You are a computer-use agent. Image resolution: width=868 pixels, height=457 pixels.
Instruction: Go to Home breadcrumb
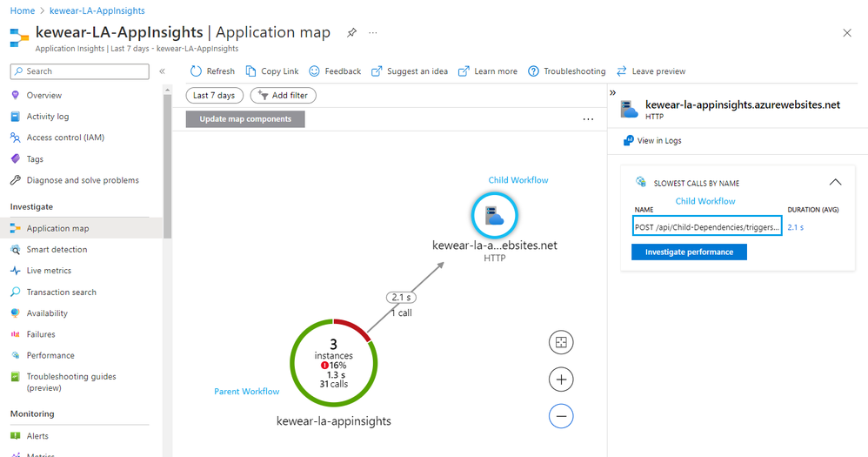click(22, 10)
